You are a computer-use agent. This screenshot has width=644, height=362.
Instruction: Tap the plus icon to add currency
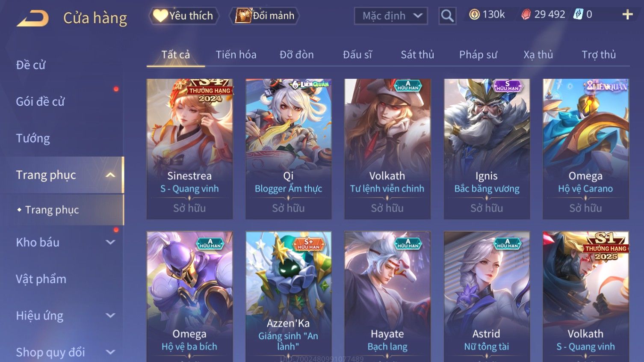pos(627,15)
